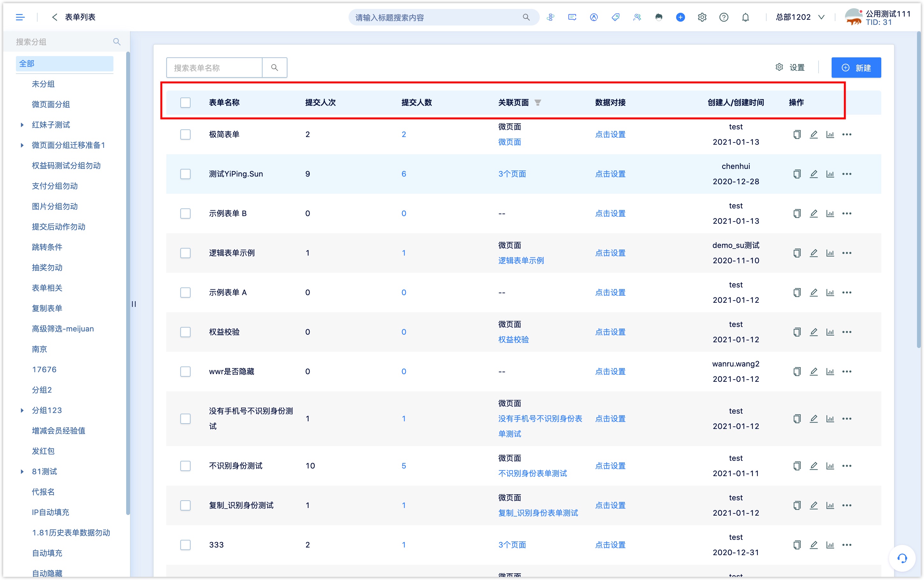This screenshot has width=924, height=580.
Task: Check the 示例表单 B row checkbox
Action: (x=185, y=213)
